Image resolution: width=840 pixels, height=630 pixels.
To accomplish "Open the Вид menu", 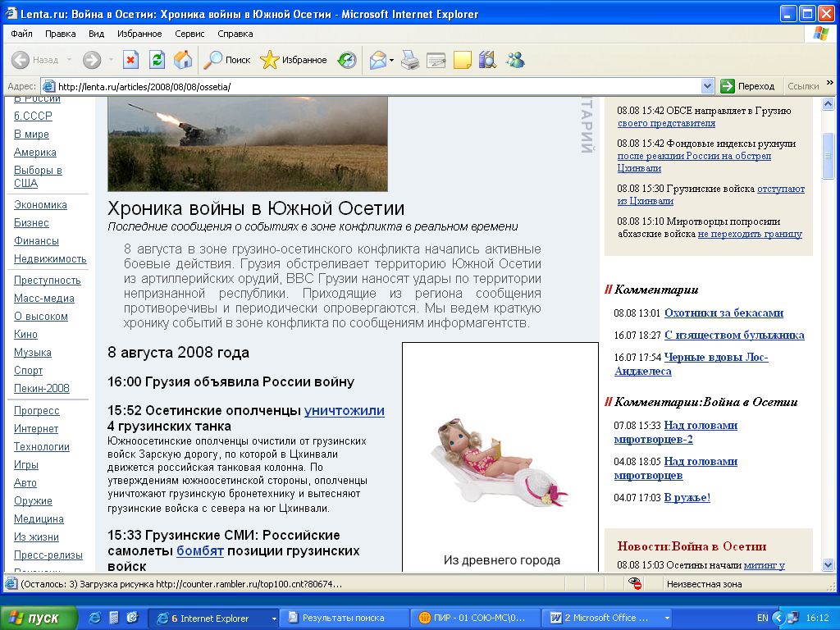I will pos(96,34).
